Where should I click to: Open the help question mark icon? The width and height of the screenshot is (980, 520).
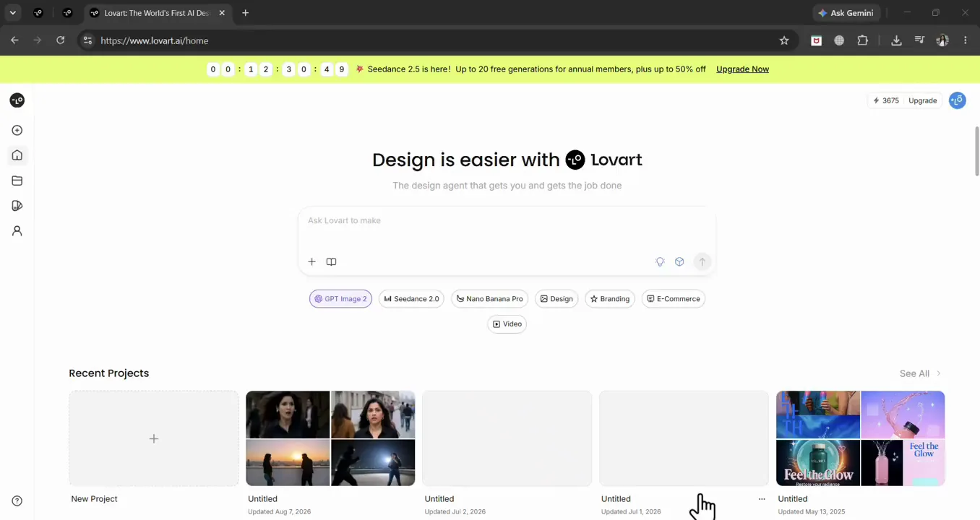(x=17, y=501)
